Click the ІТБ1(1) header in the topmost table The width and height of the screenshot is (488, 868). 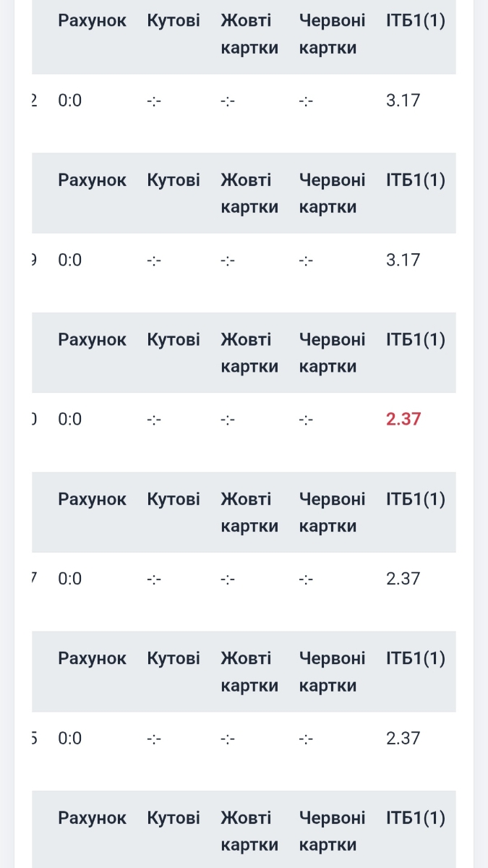[416, 20]
